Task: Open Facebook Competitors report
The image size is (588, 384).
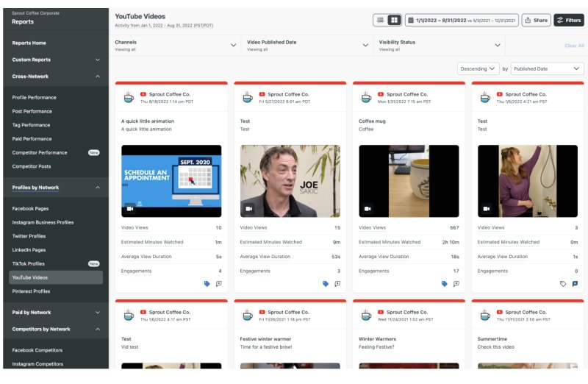Action: click(x=37, y=350)
